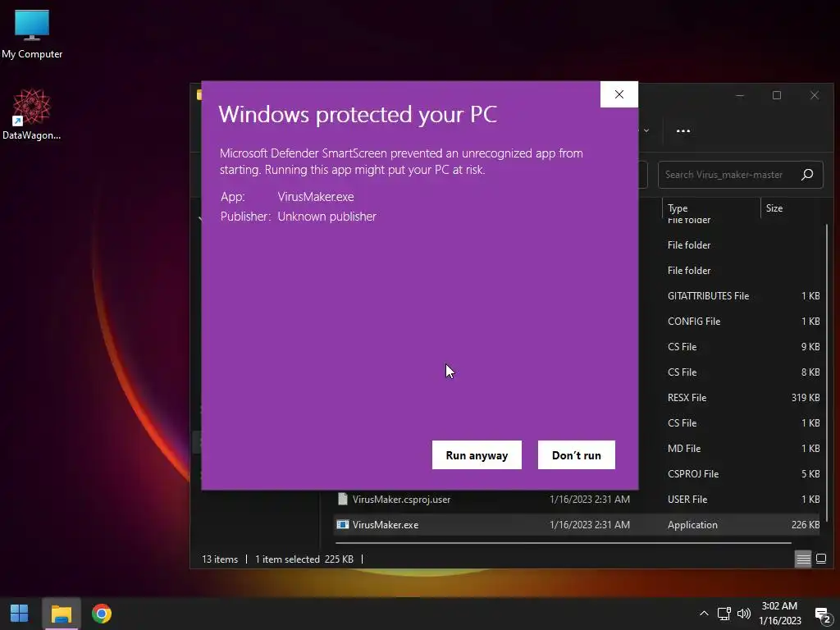Click the USER File type cell

pos(687,500)
